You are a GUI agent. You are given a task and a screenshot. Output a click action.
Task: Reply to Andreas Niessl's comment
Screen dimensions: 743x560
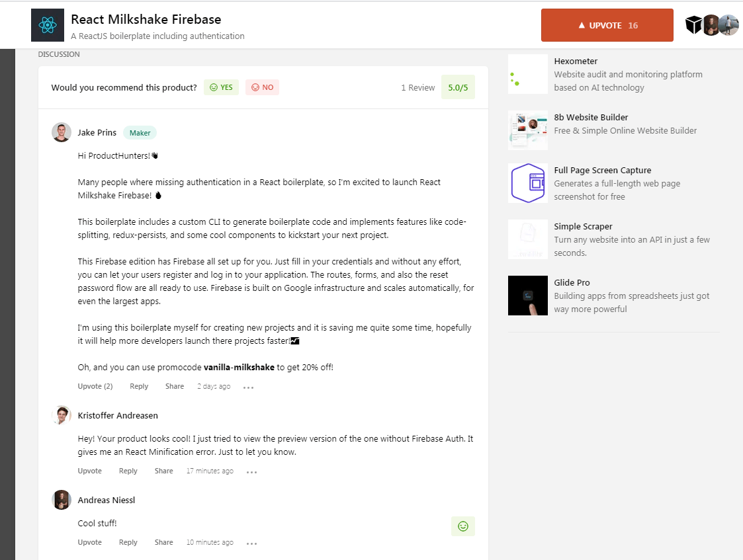click(128, 542)
